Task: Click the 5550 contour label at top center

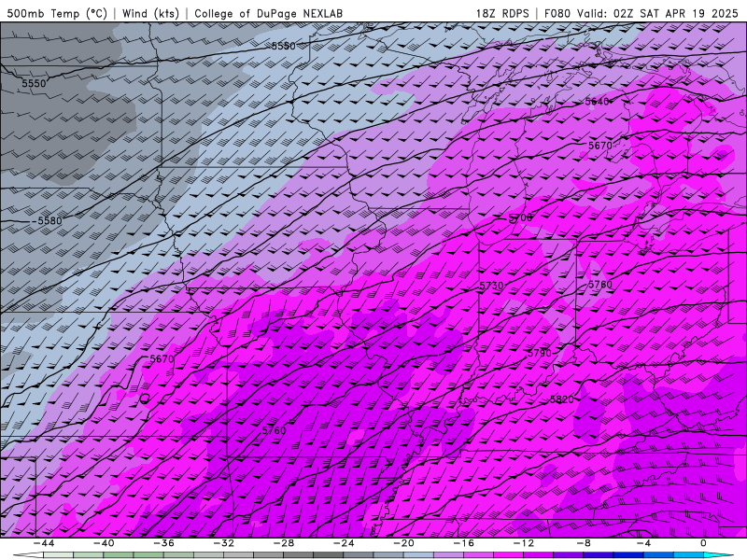Action: click(284, 46)
